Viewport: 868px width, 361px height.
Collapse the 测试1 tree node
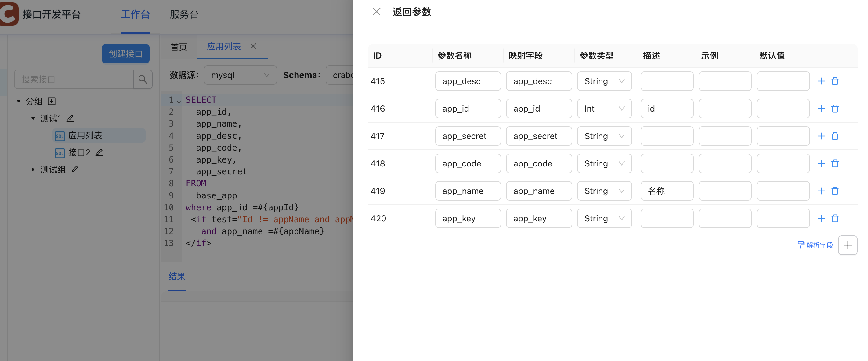pyautogui.click(x=33, y=118)
